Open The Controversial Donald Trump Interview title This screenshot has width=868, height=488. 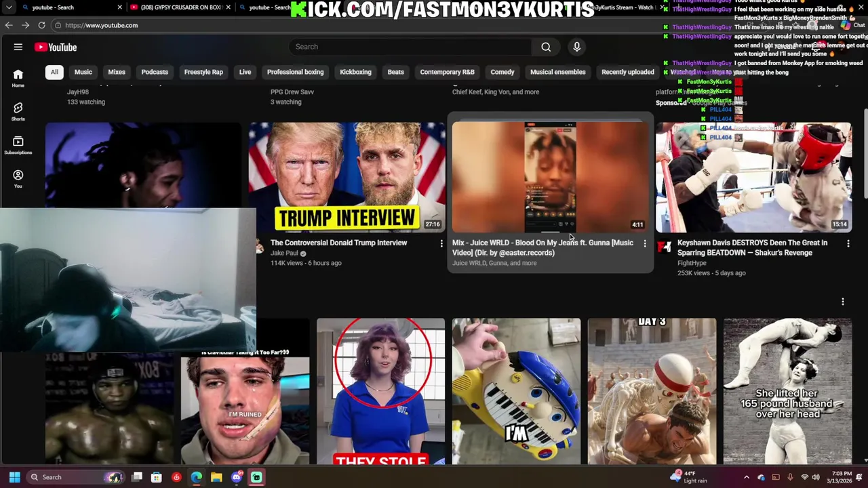(x=338, y=243)
